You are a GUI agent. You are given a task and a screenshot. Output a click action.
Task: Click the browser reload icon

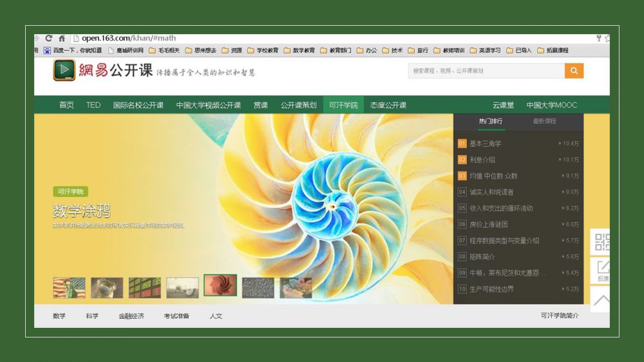tap(48, 39)
